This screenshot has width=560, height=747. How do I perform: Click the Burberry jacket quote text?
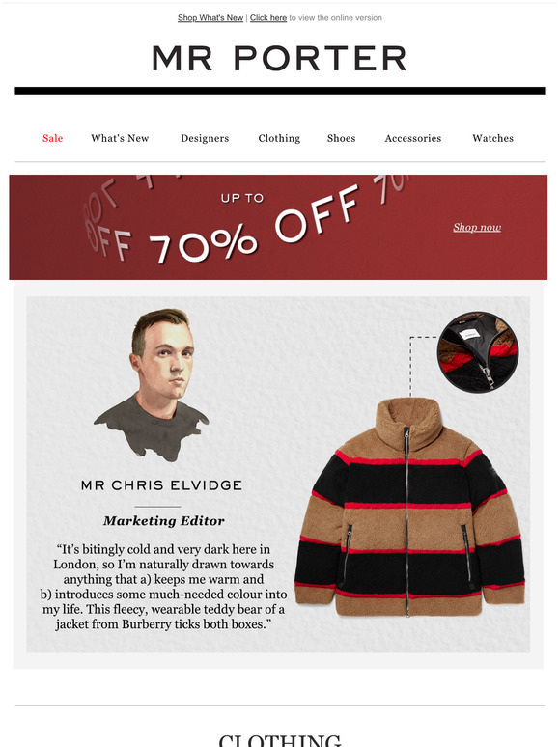coord(163,587)
